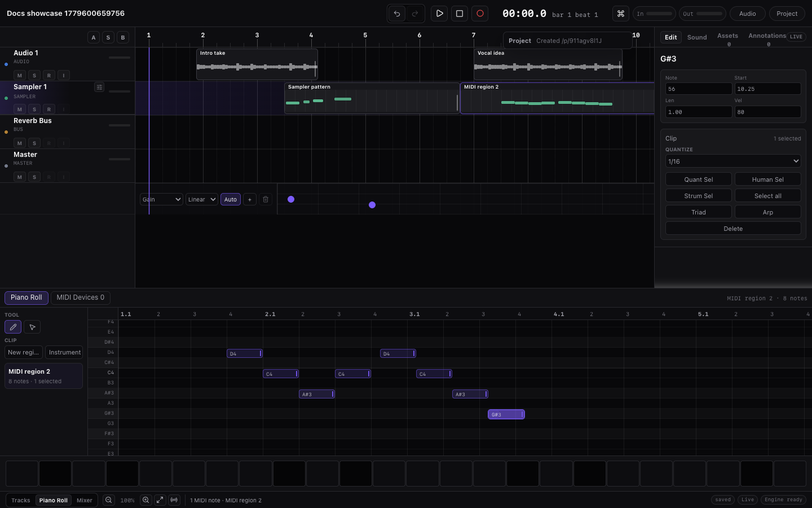Viewport: 812px width, 508px height.
Task: Click the Project button in top bar
Action: (x=787, y=14)
